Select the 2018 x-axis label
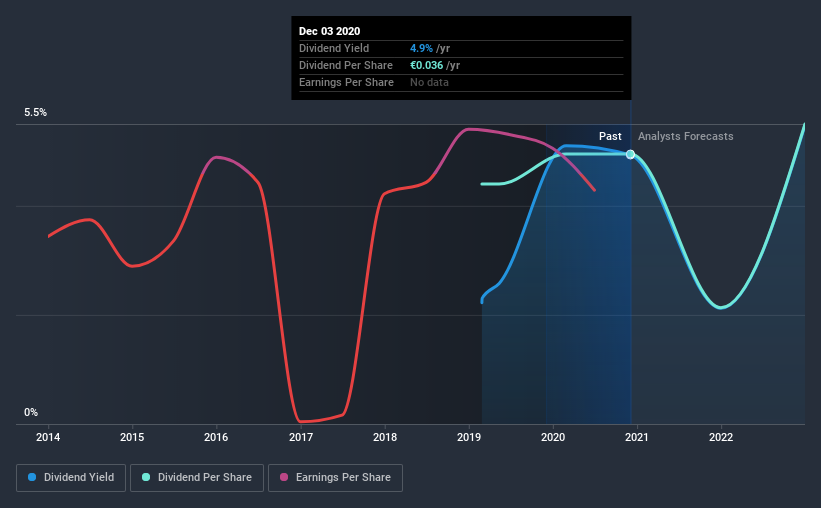This screenshot has height=508, width=821. [x=385, y=437]
